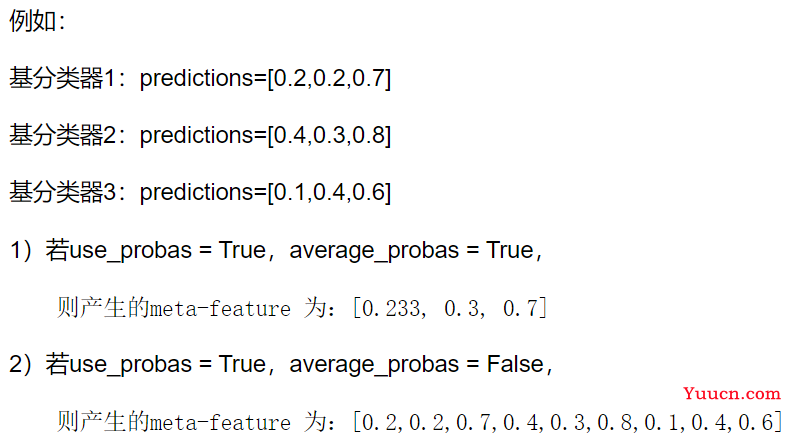The height and width of the screenshot is (448, 793).
Task: Select the 基分类器1 label
Action: coord(62,78)
